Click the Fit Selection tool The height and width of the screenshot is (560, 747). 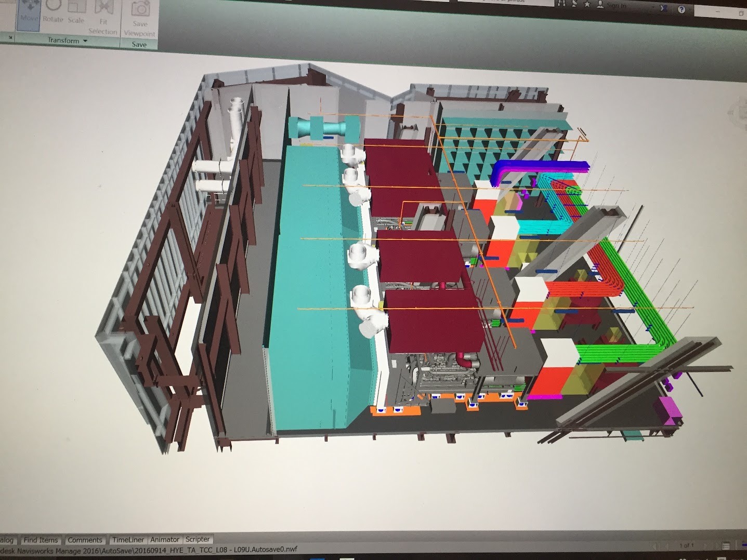point(103,18)
